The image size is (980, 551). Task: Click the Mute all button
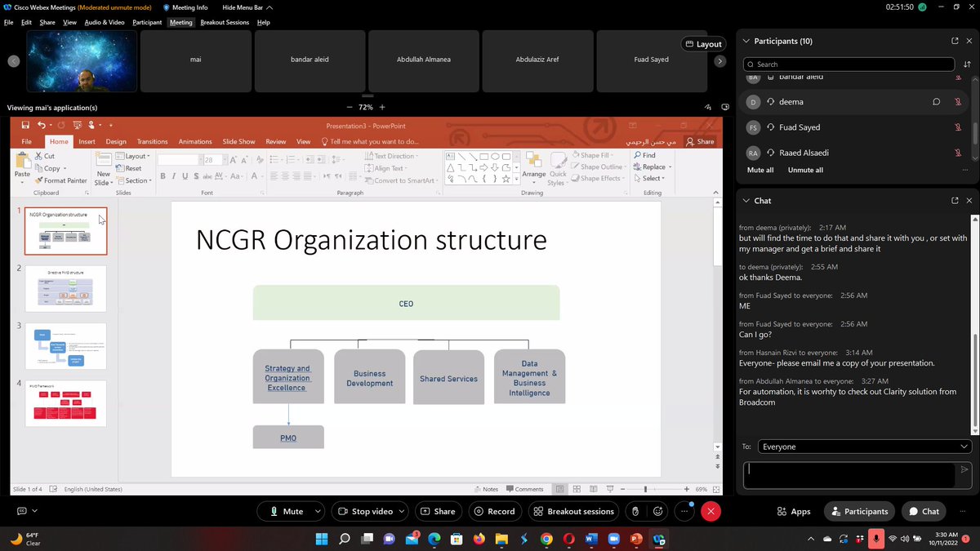coord(760,170)
